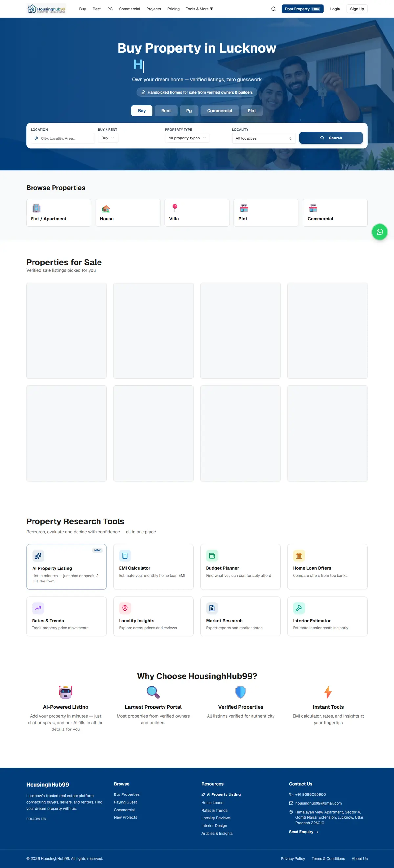Viewport: 394px width, 868px height.
Task: Click the Verified Properties shield icon
Action: pos(240,692)
